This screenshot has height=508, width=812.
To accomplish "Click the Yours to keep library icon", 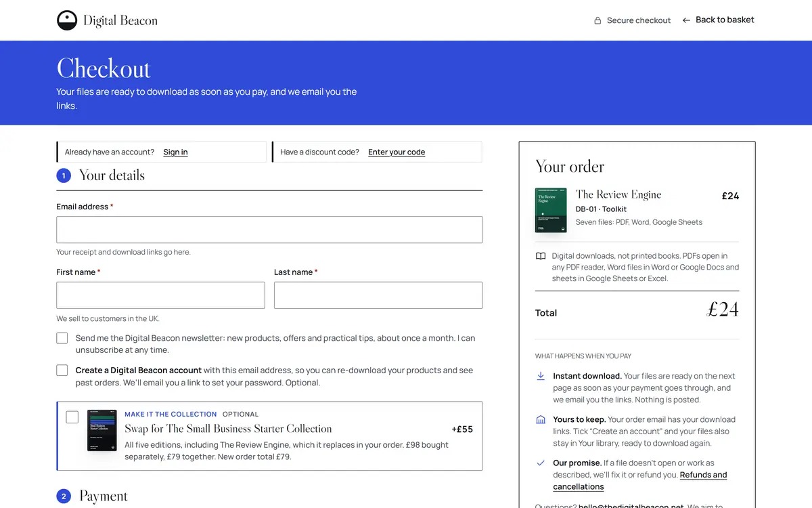I will 541,420.
